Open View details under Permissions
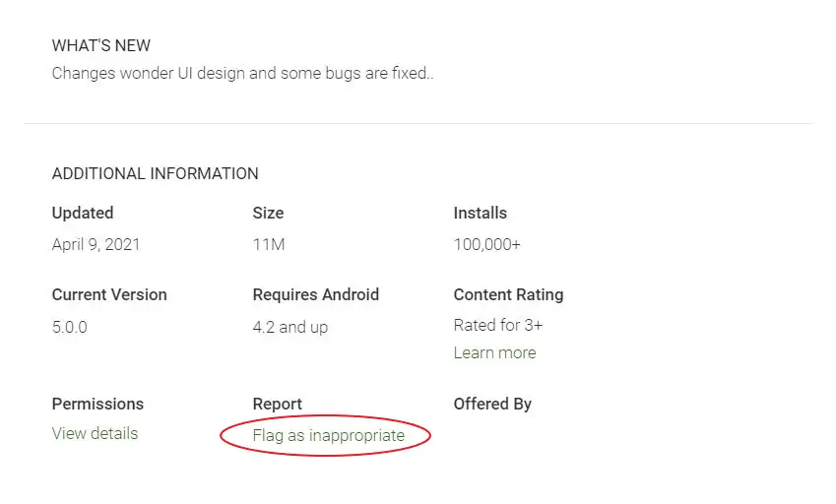The image size is (836, 504). (95, 433)
